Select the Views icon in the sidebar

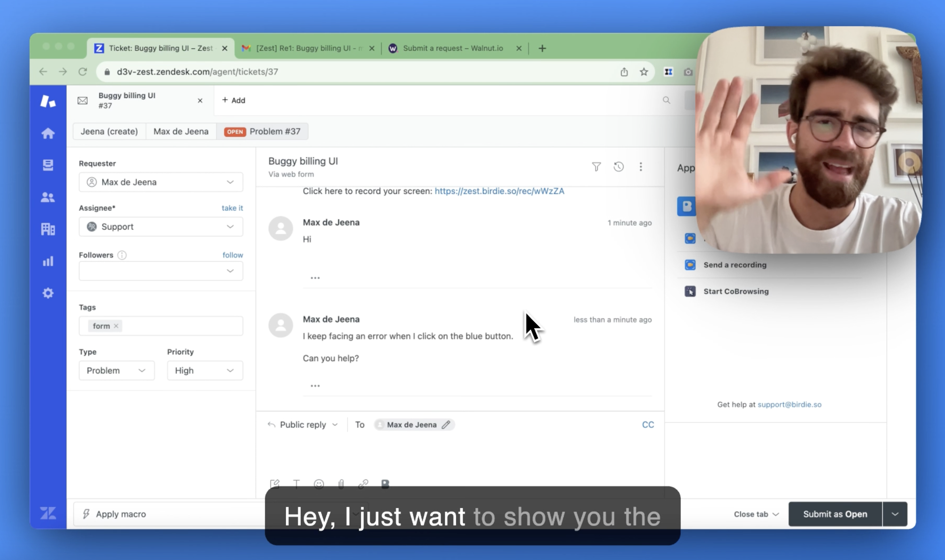point(48,165)
